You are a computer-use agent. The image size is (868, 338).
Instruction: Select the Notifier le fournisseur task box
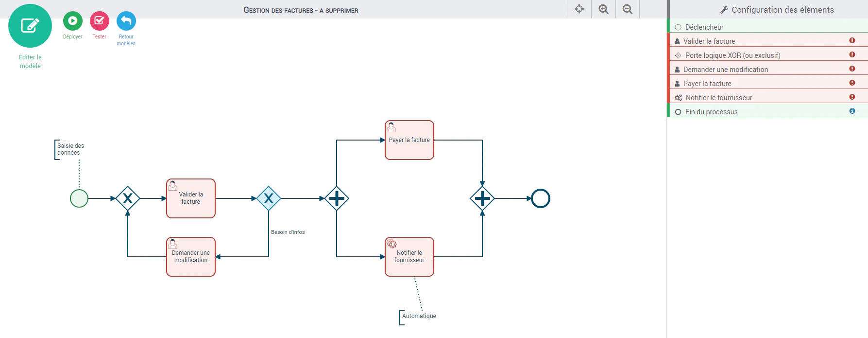click(x=409, y=257)
